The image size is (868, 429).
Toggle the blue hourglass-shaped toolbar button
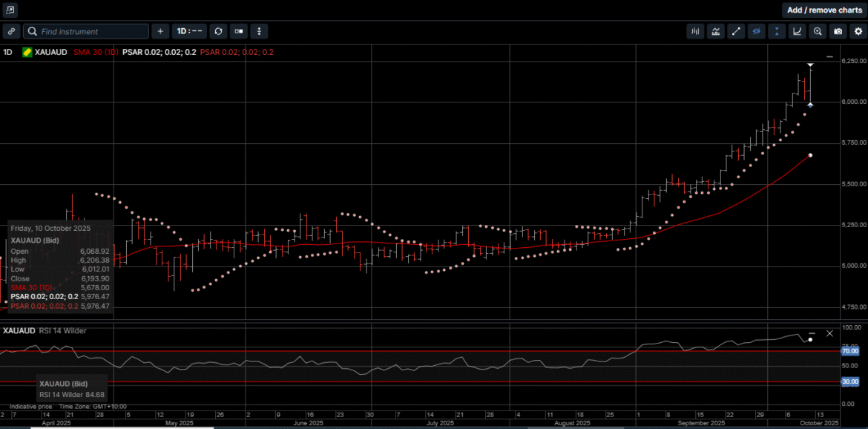(x=777, y=31)
